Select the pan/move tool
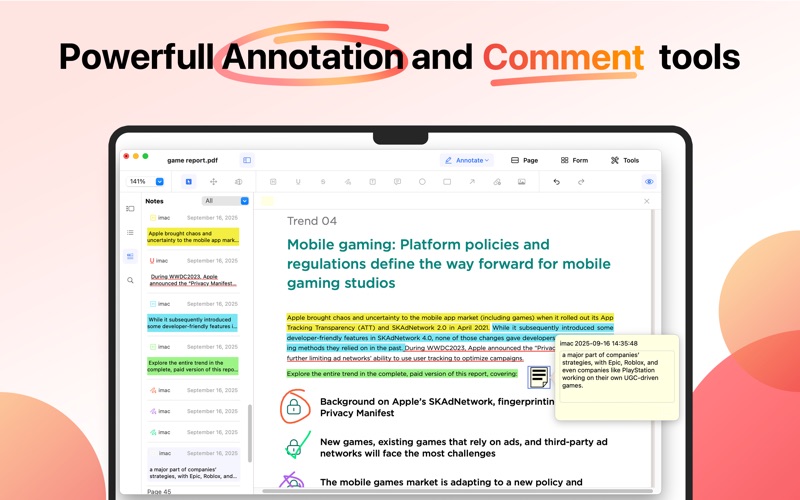The height and width of the screenshot is (500, 800). point(213,182)
